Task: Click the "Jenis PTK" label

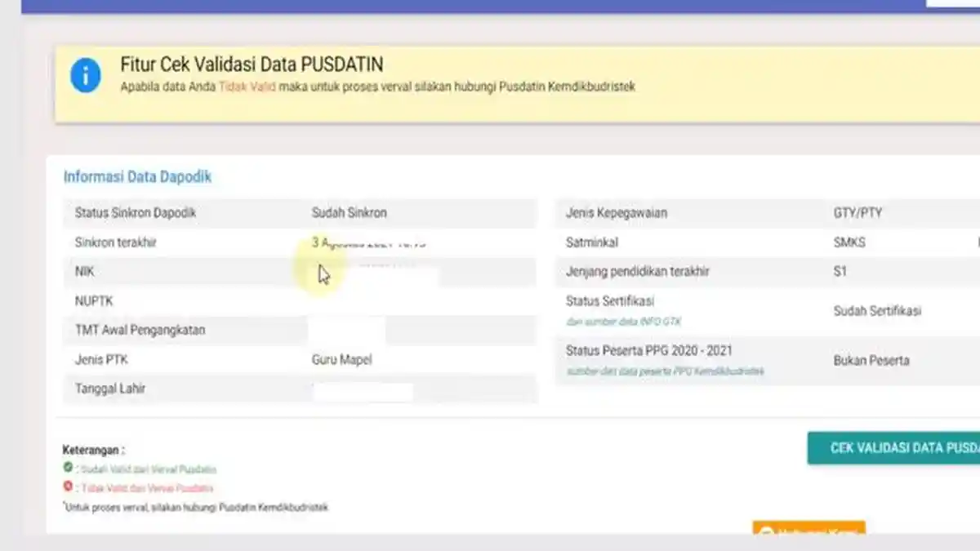Action: tap(101, 360)
